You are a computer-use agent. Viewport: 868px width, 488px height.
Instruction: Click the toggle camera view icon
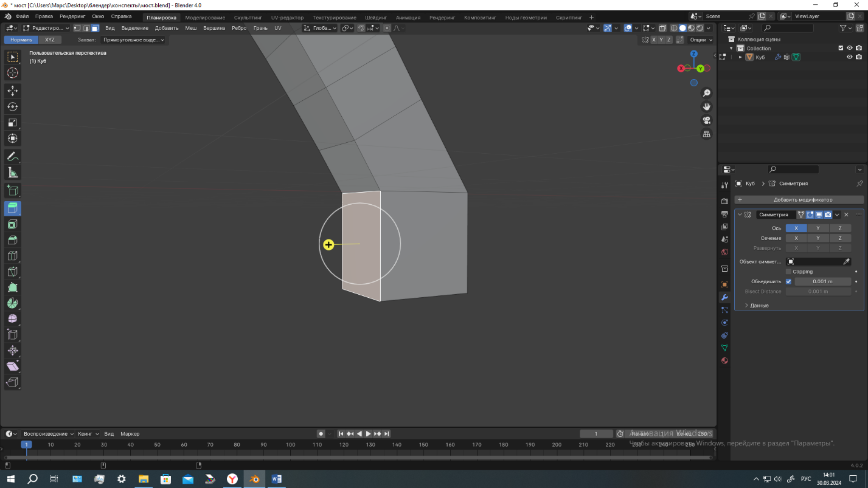pyautogui.click(x=706, y=120)
